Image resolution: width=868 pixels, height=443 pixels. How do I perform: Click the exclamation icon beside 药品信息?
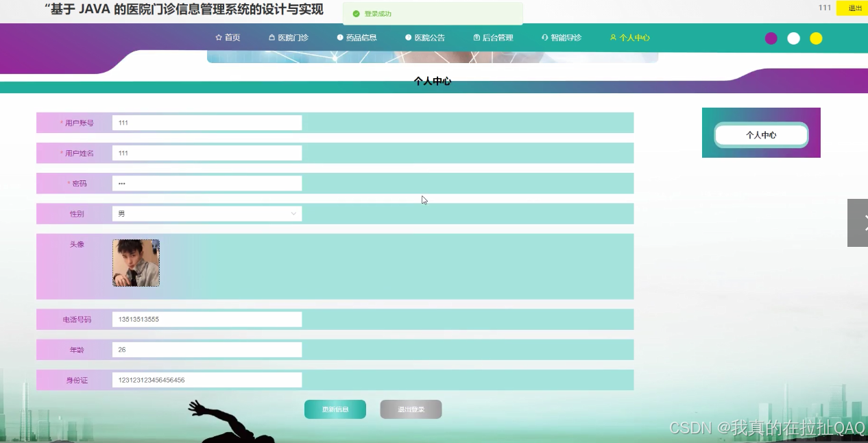coord(339,38)
